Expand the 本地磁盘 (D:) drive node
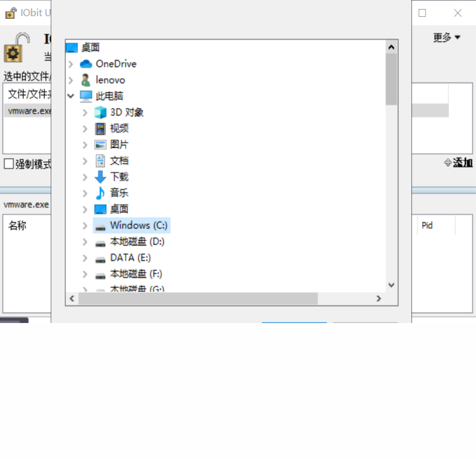 click(x=85, y=242)
